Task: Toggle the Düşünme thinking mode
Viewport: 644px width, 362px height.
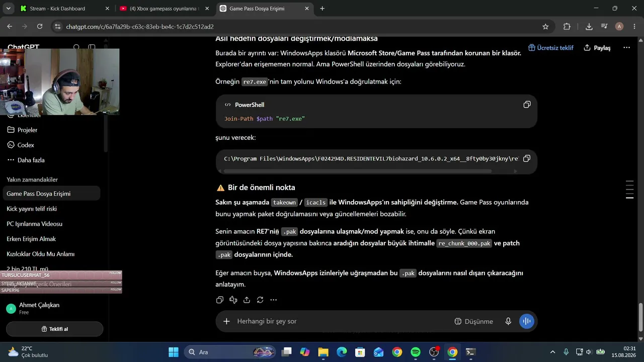Action: click(473, 321)
